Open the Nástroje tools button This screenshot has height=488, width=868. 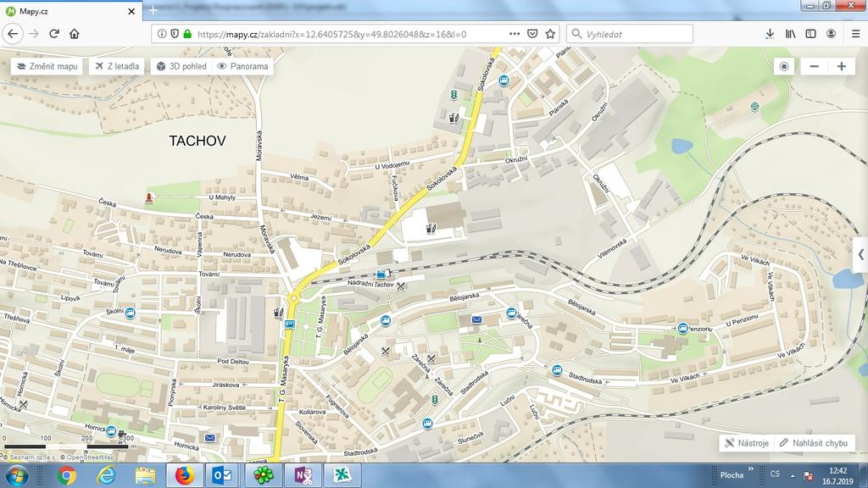[747, 442]
